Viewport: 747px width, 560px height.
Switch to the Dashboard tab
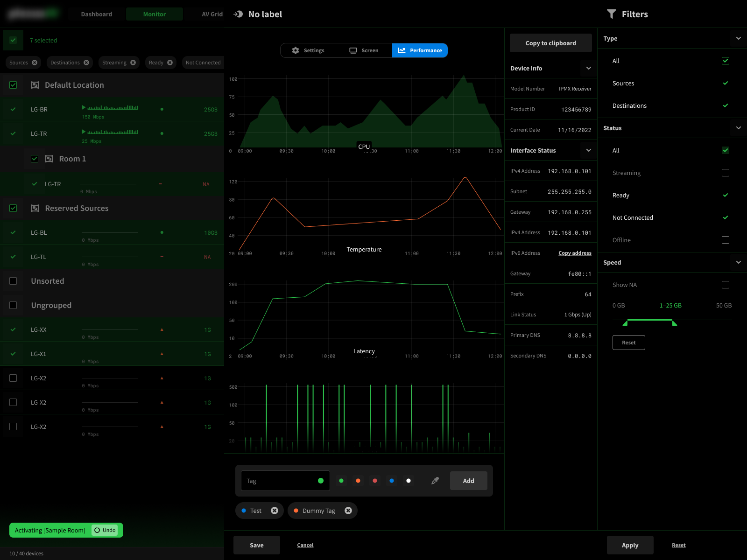click(x=97, y=14)
